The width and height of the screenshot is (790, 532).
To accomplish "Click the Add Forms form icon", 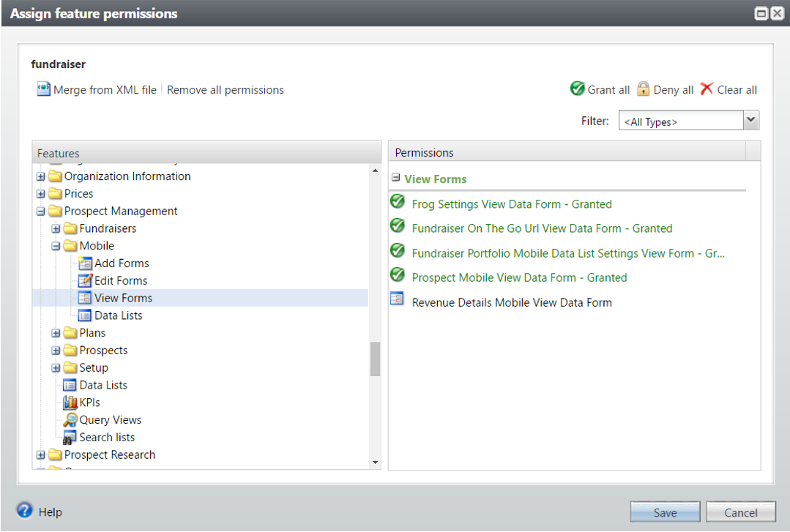I will tap(85, 263).
